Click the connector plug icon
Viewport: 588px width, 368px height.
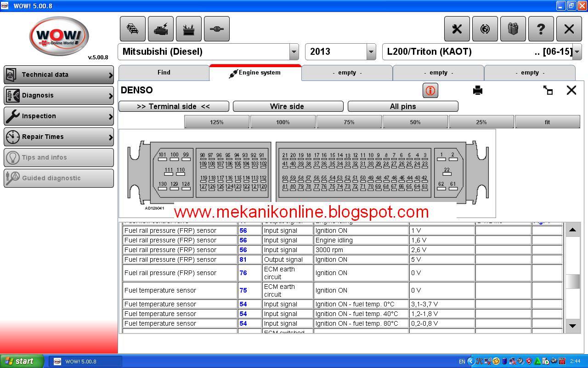[217, 29]
